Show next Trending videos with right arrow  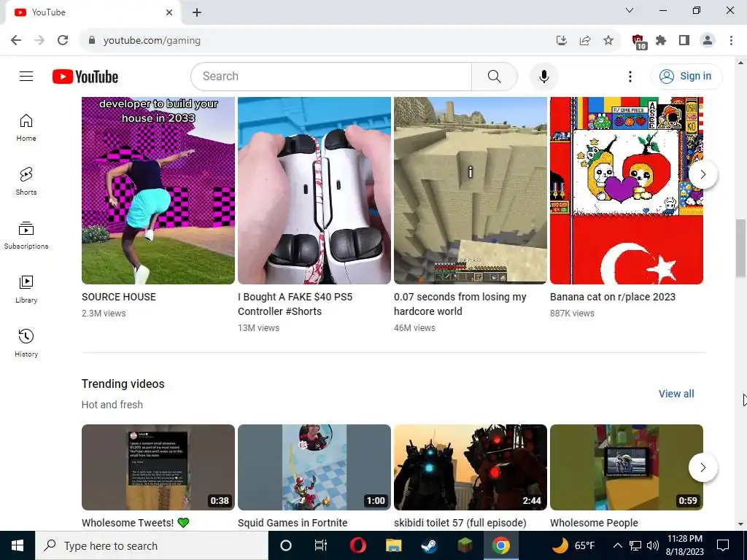click(703, 467)
